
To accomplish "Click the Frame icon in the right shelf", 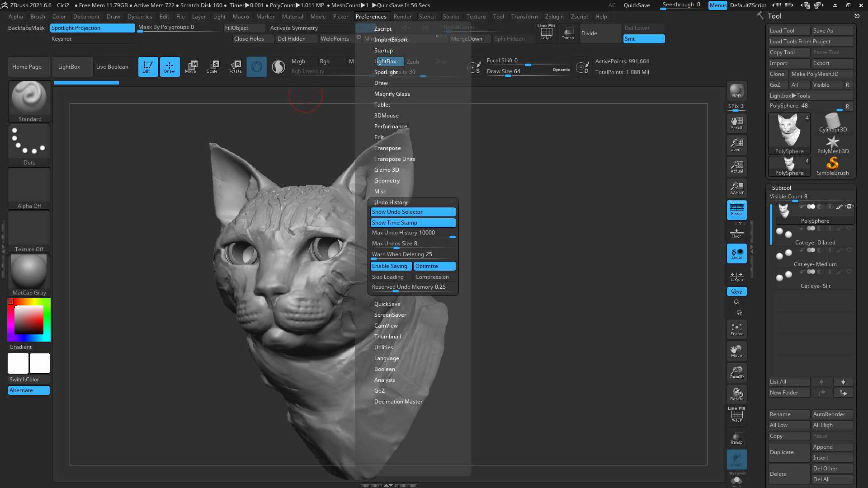I will pyautogui.click(x=736, y=329).
